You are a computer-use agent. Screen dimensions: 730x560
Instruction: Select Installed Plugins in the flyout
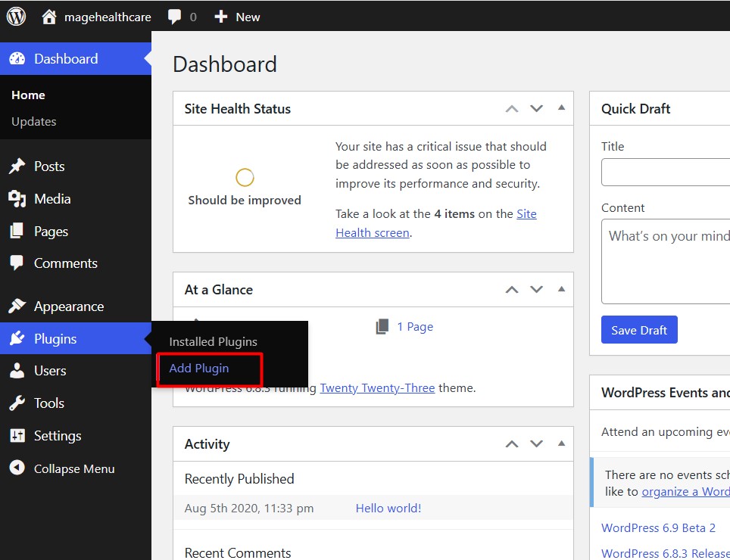point(213,342)
